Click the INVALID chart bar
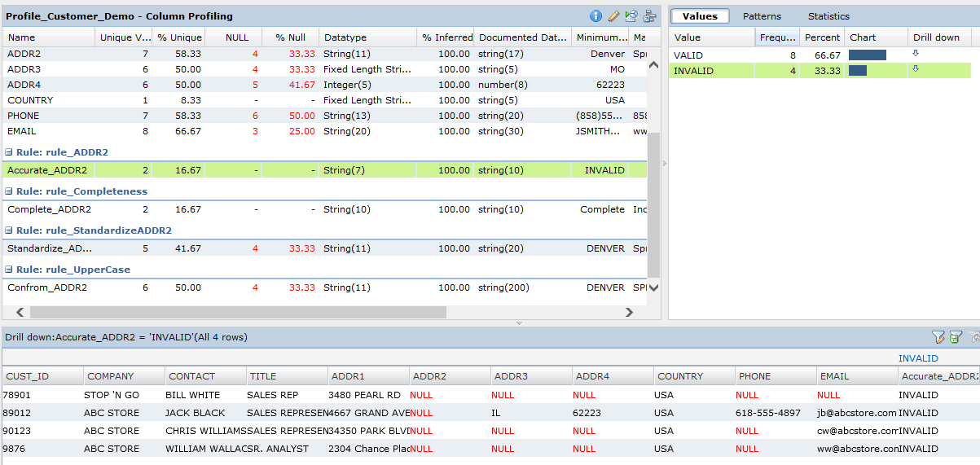 858,71
